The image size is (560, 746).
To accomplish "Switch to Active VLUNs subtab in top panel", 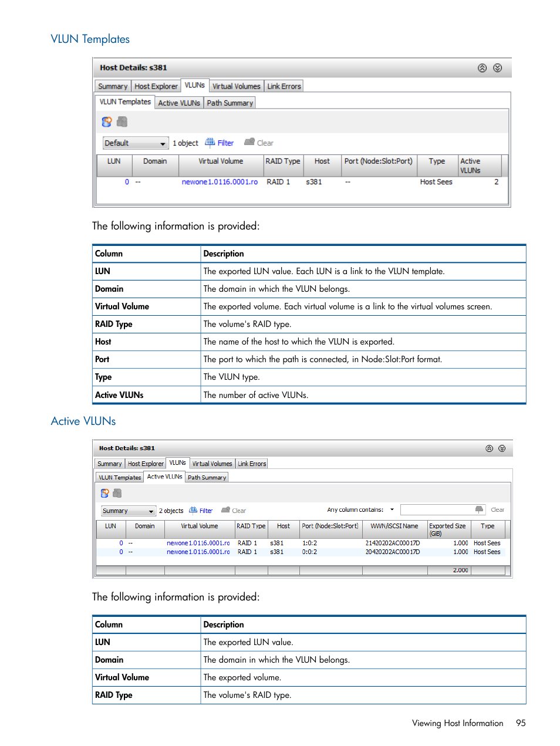I will click(179, 103).
